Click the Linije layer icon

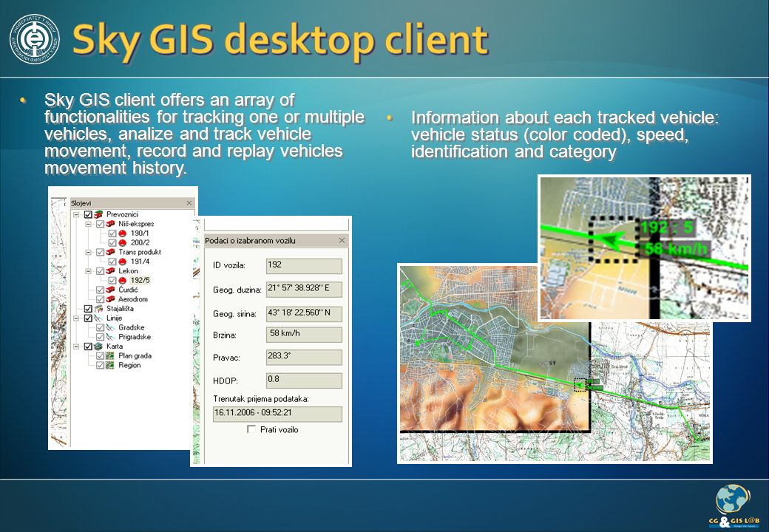pyautogui.click(x=98, y=318)
